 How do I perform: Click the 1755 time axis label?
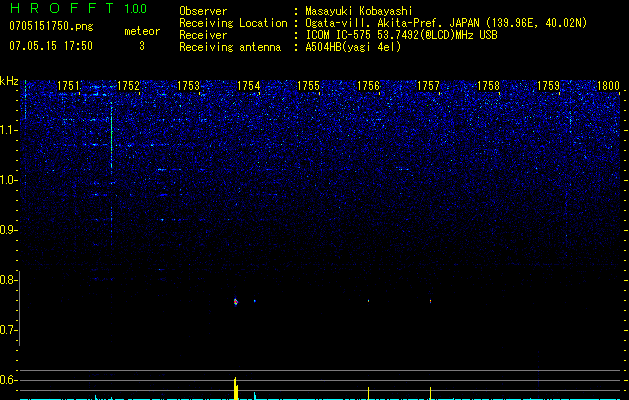coord(308,86)
